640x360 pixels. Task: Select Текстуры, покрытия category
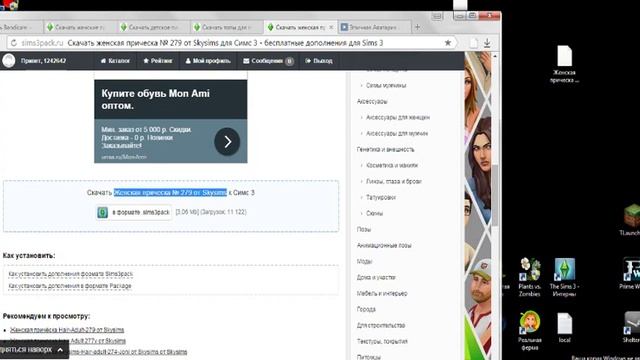382,341
